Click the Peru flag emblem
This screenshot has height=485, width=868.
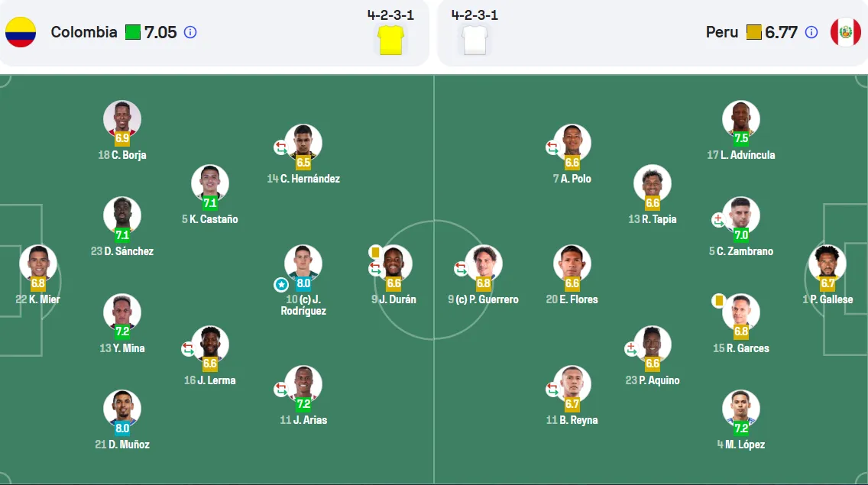[845, 32]
